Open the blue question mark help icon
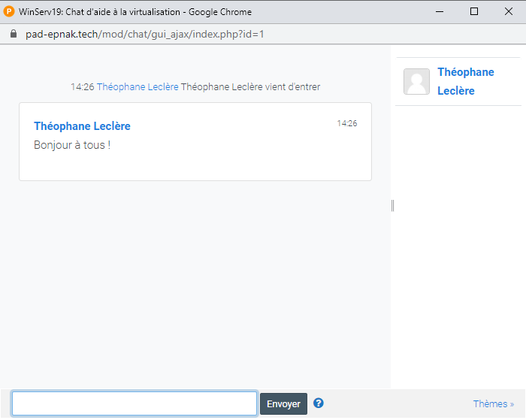This screenshot has width=526, height=420. pyautogui.click(x=319, y=403)
